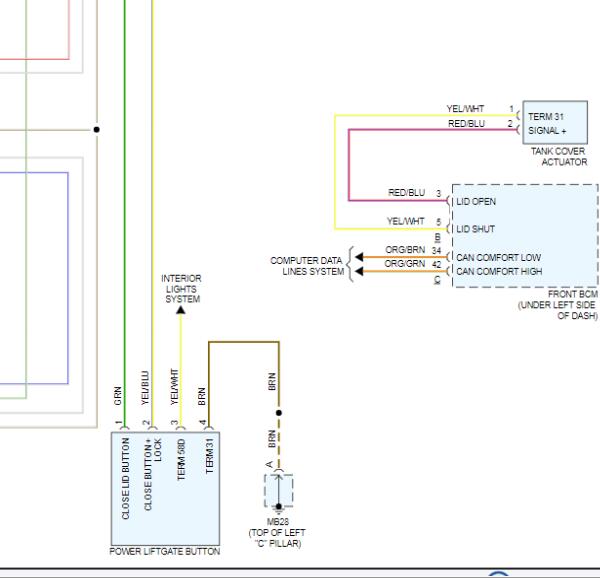Select the black junction dot on gray wire
Screen dimensions: 600x578
(96, 129)
